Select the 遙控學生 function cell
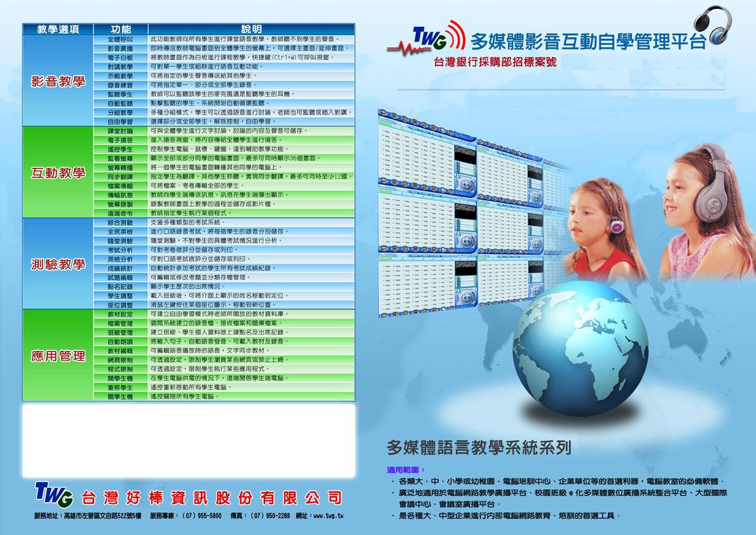 (120, 149)
